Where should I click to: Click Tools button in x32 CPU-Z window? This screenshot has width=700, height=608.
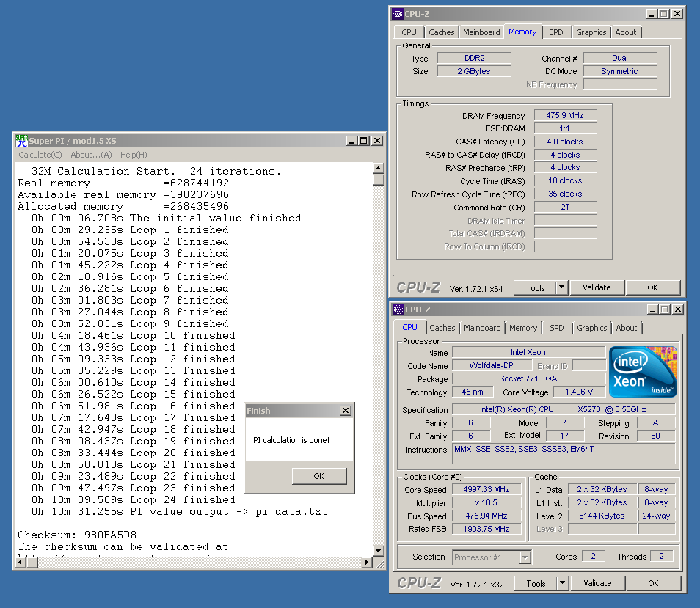(536, 583)
